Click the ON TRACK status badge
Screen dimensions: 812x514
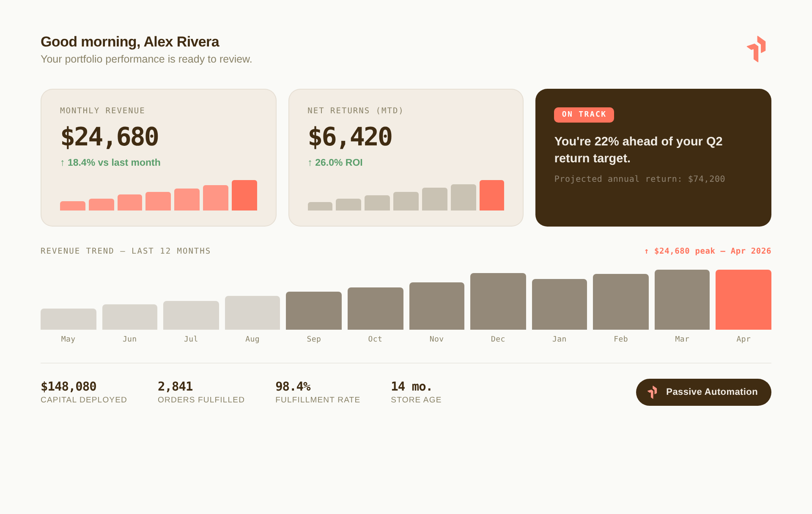coord(584,115)
